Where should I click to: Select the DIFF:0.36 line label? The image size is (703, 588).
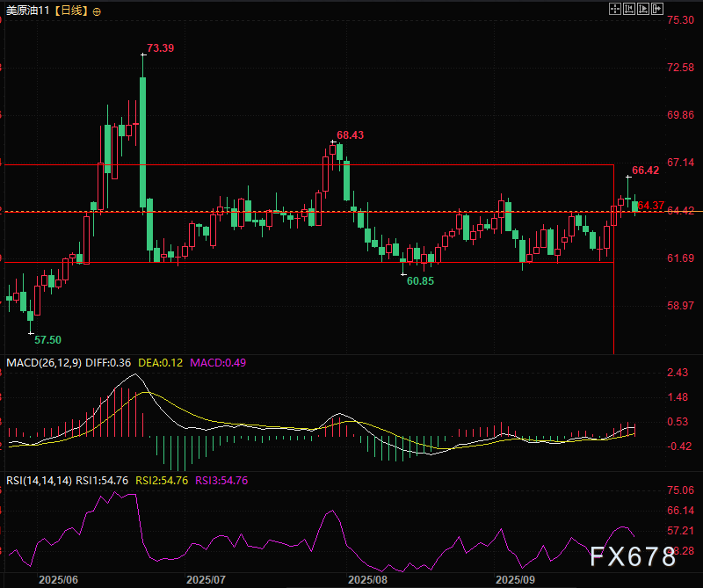pyautogui.click(x=108, y=363)
